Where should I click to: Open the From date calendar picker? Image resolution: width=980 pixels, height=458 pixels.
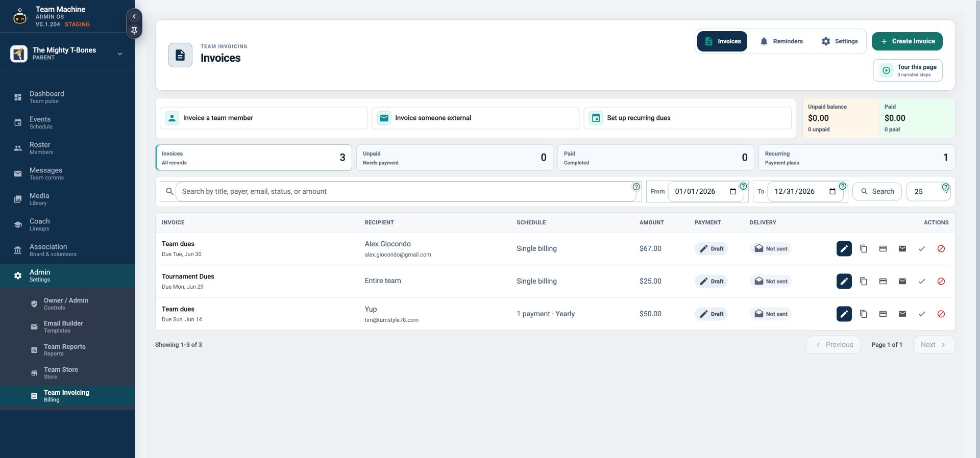pos(733,192)
